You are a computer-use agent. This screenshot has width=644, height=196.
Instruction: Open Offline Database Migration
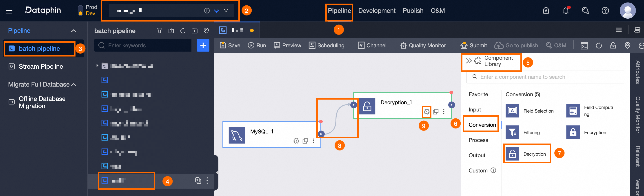click(x=42, y=102)
